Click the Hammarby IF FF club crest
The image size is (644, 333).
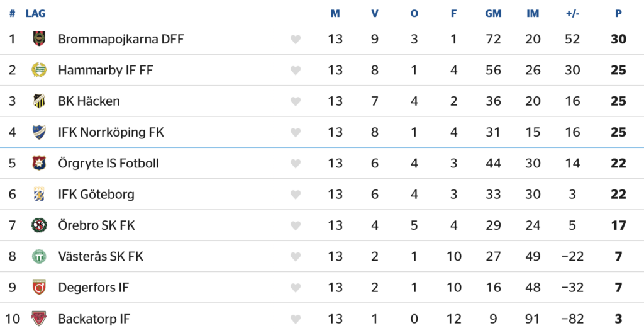(39, 70)
